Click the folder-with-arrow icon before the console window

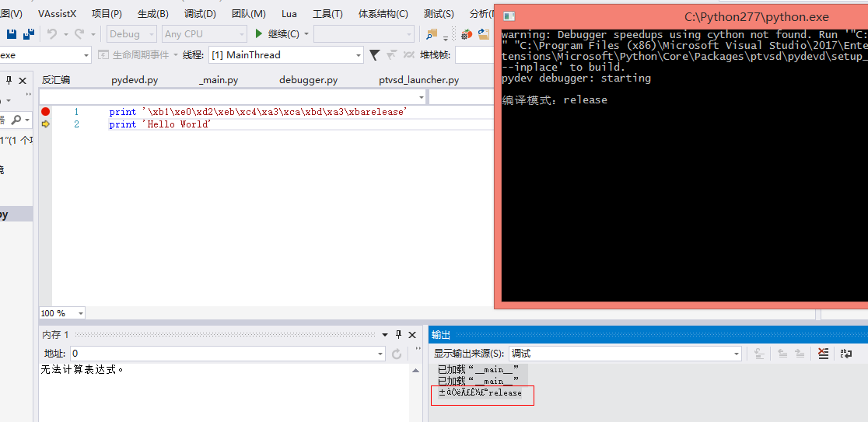point(485,34)
